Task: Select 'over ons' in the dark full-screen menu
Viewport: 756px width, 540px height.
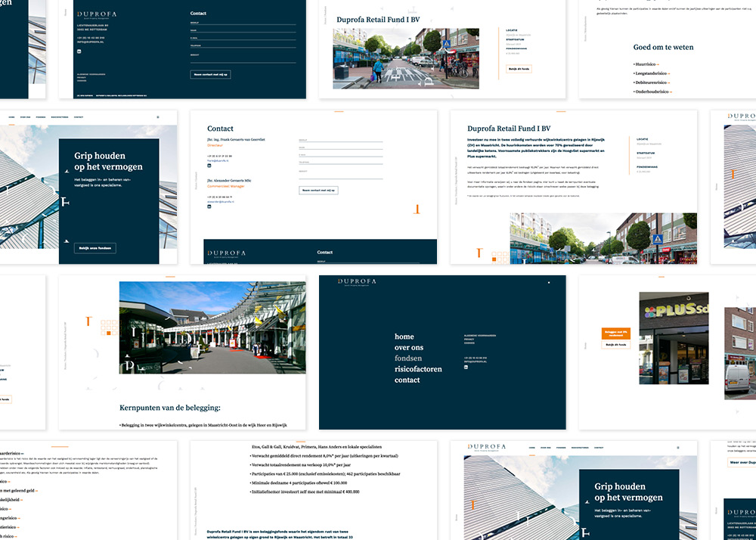Action: coord(409,348)
